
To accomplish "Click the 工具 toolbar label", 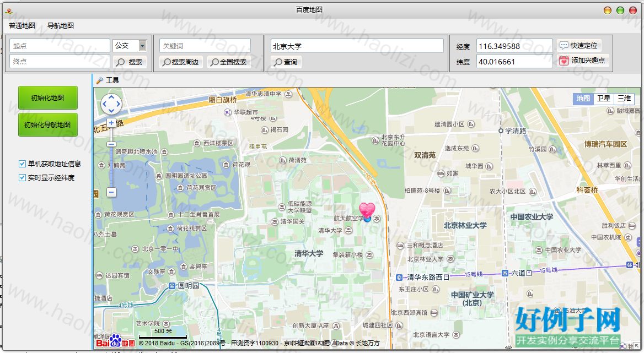I will point(112,80).
